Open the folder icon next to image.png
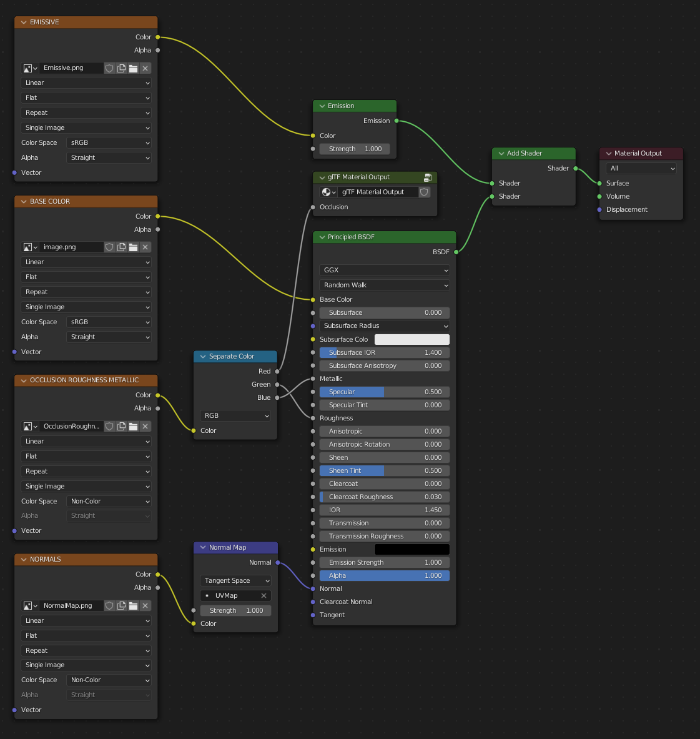The image size is (700, 739). 133,247
